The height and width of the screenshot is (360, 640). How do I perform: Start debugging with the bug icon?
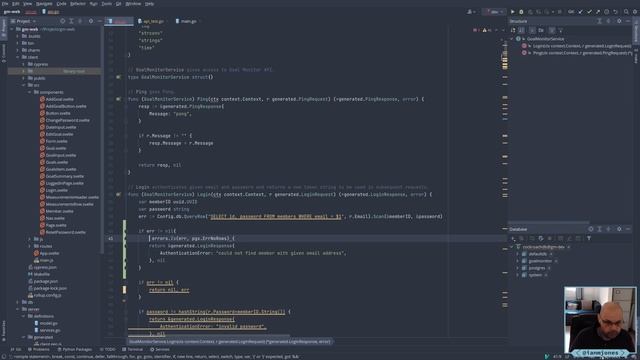pos(521,12)
